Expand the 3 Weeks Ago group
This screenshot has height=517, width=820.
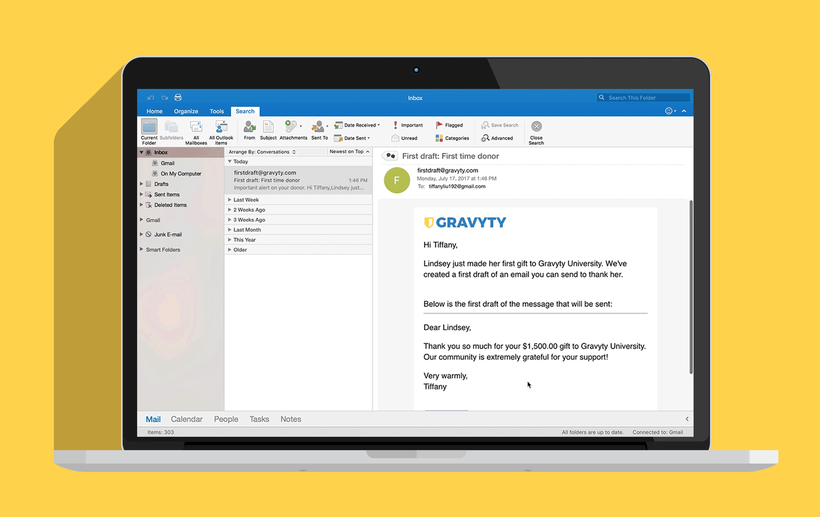(x=230, y=220)
